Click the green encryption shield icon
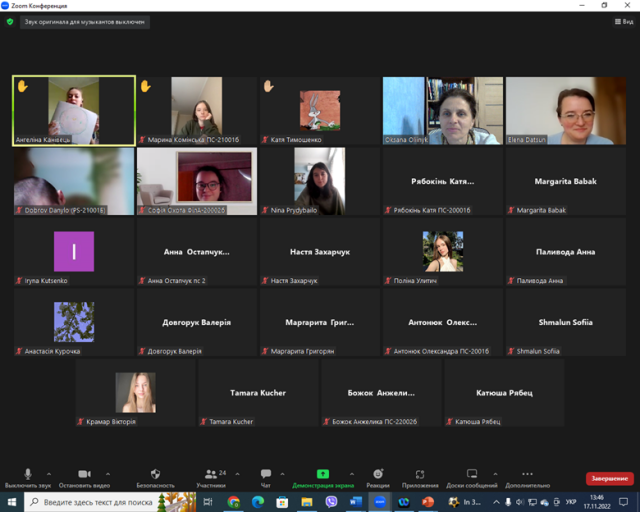This screenshot has width=640, height=512. click(x=10, y=22)
